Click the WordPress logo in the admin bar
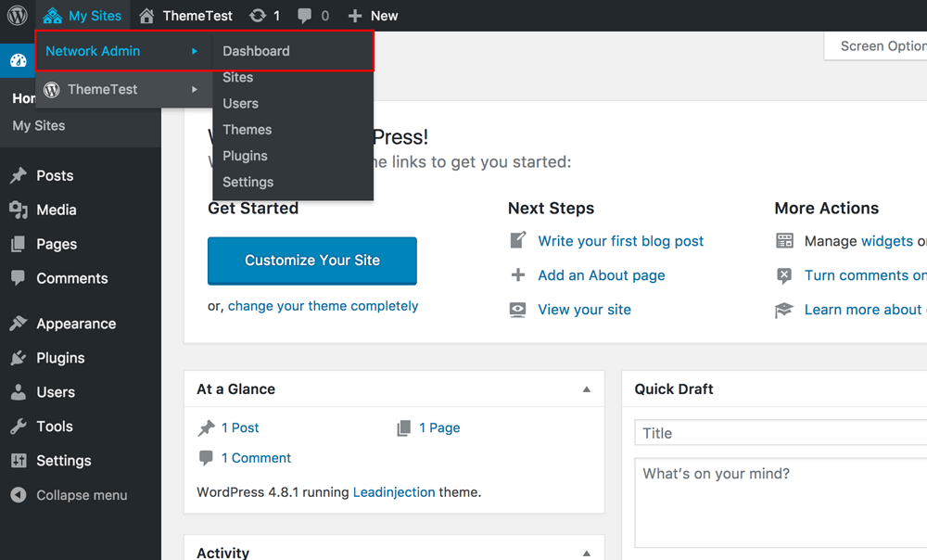 tap(17, 16)
